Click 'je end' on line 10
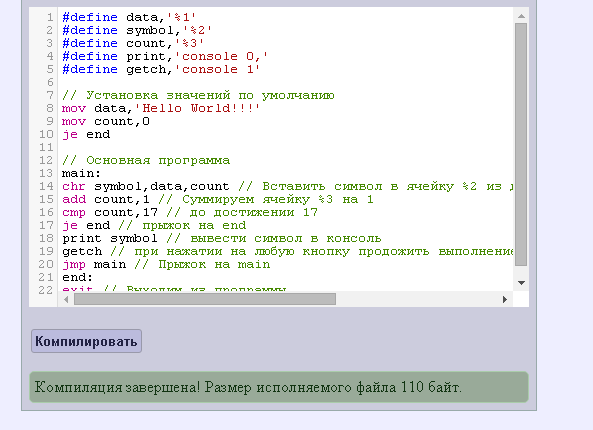The height and width of the screenshot is (430, 593). click(86, 134)
